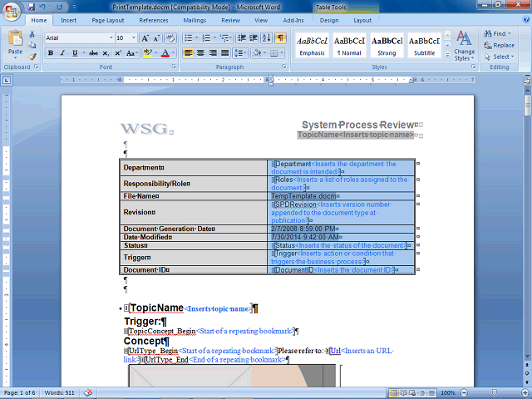The width and height of the screenshot is (532, 399).
Task: Open the font size dropdown showing 10
Action: tap(133, 38)
